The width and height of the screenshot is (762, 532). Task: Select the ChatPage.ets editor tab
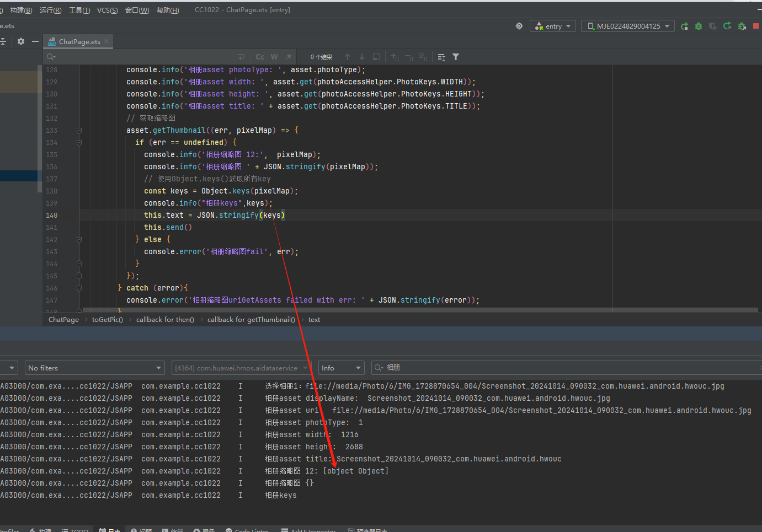pyautogui.click(x=79, y=41)
